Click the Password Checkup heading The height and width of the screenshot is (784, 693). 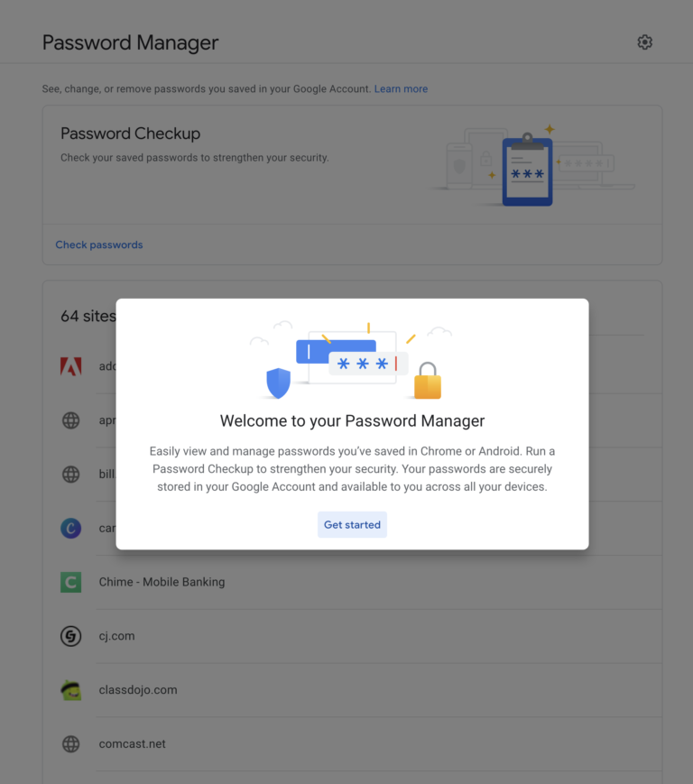[130, 133]
